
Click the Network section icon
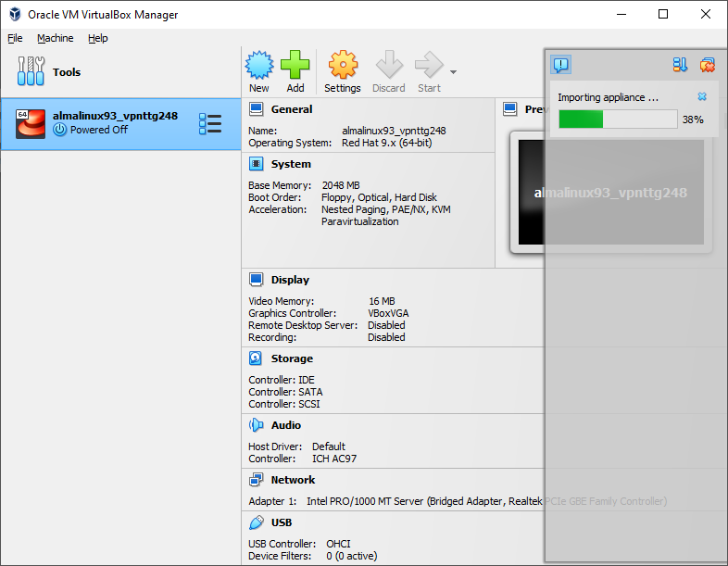point(256,480)
